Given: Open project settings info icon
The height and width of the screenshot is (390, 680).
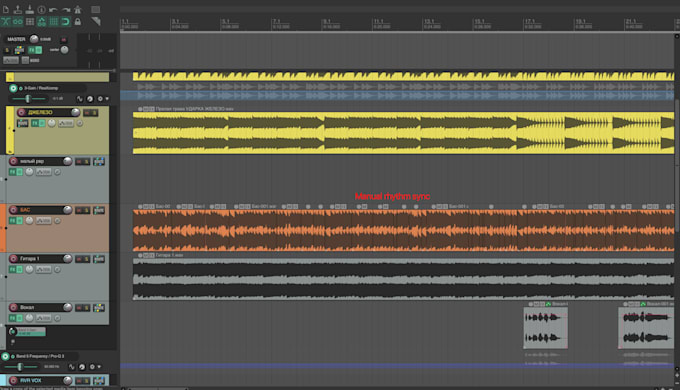Looking at the screenshot, I should tap(41, 9).
